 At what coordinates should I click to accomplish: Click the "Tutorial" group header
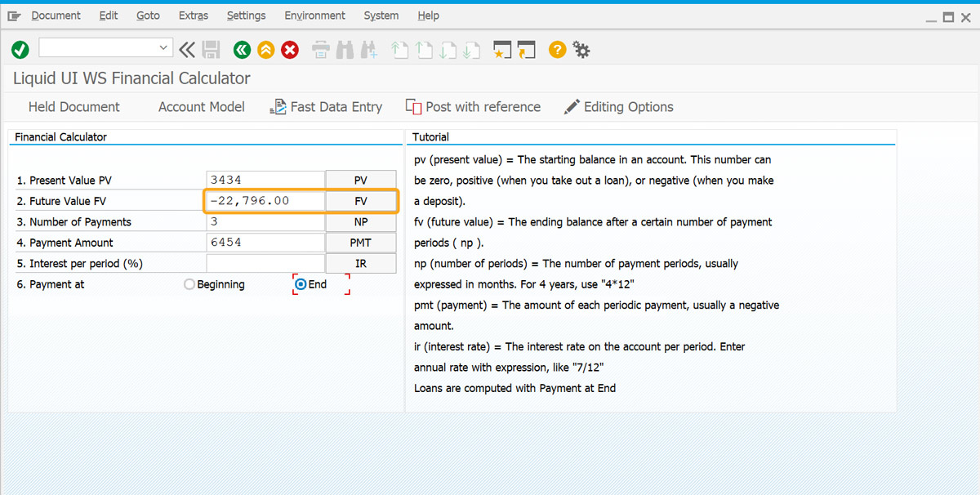pyautogui.click(x=430, y=137)
